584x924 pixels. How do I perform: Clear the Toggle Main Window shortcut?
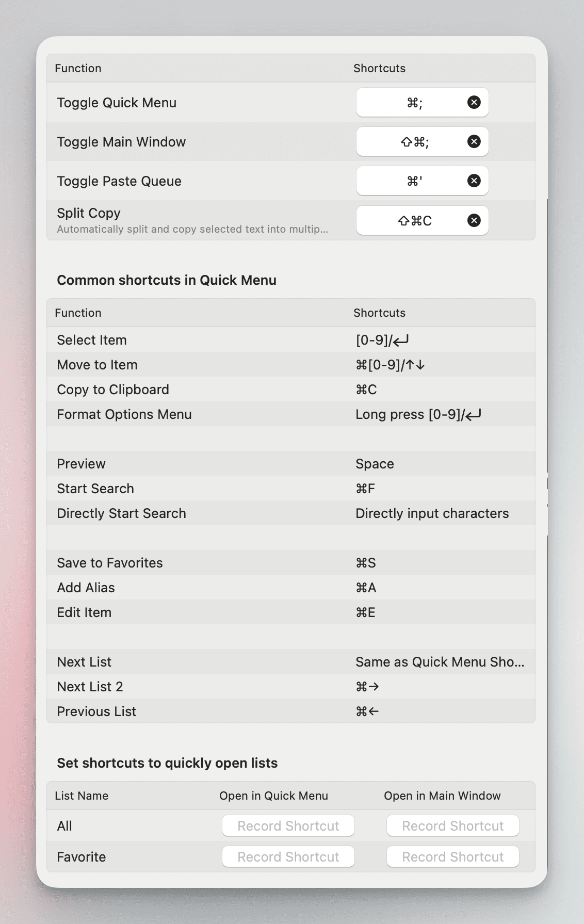click(x=474, y=142)
